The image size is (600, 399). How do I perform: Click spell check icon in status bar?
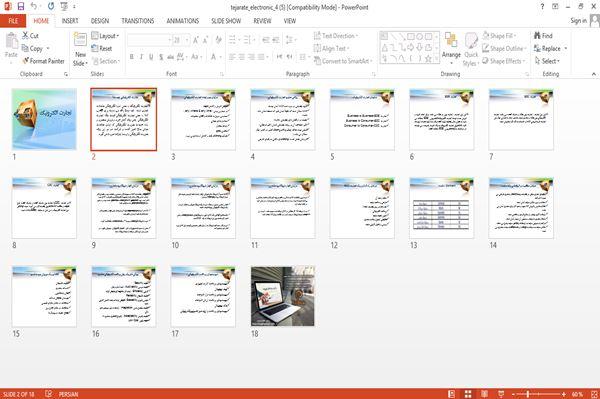[x=49, y=394]
